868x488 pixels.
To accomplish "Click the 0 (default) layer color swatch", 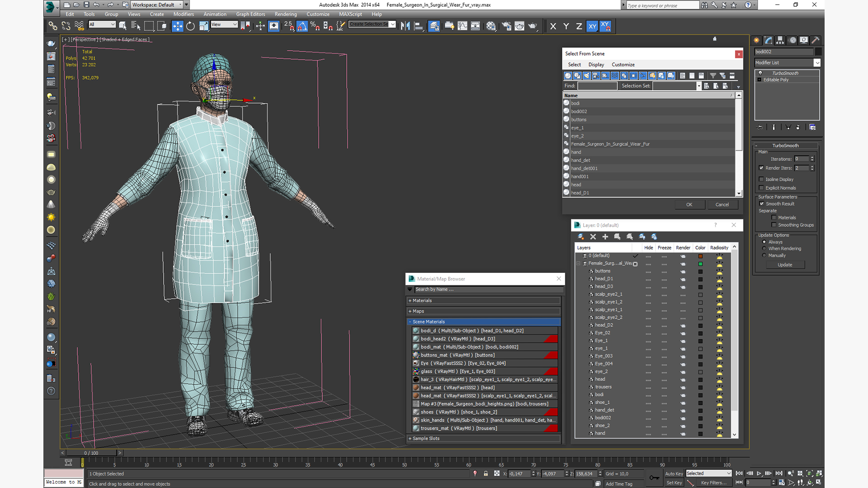I will [x=700, y=256].
